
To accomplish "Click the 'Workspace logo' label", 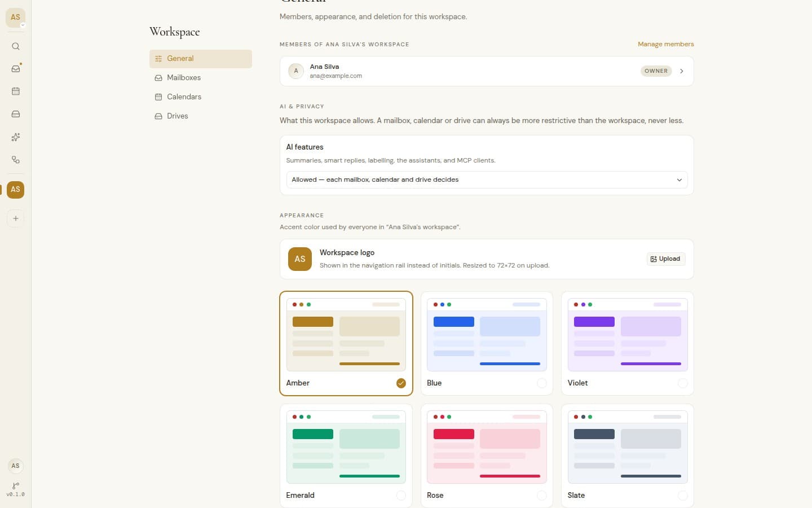I will 347,253.
